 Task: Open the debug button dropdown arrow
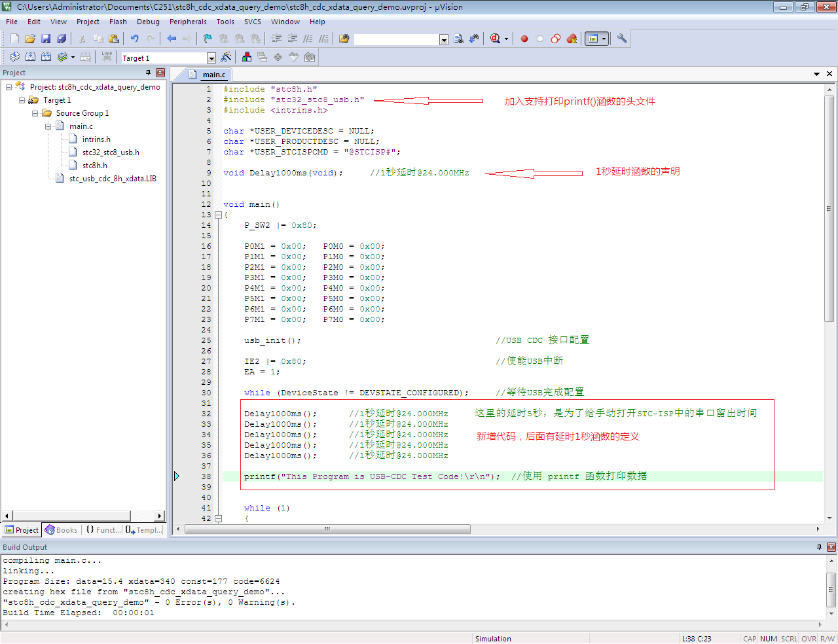click(x=506, y=39)
